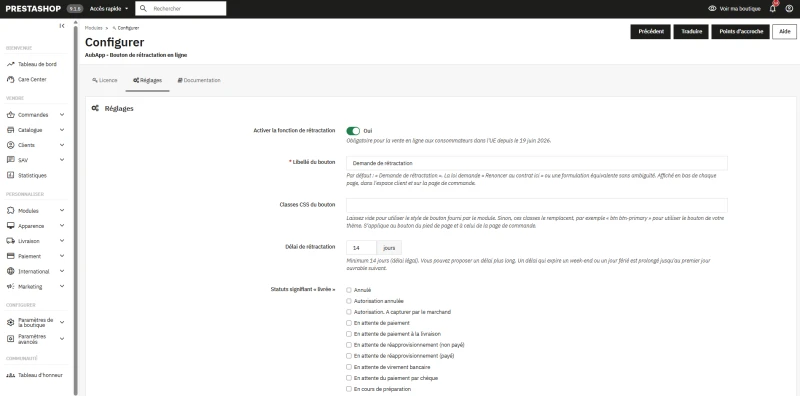The width and height of the screenshot is (800, 396).
Task: Click the SAV chat icon
Action: [x=11, y=160]
